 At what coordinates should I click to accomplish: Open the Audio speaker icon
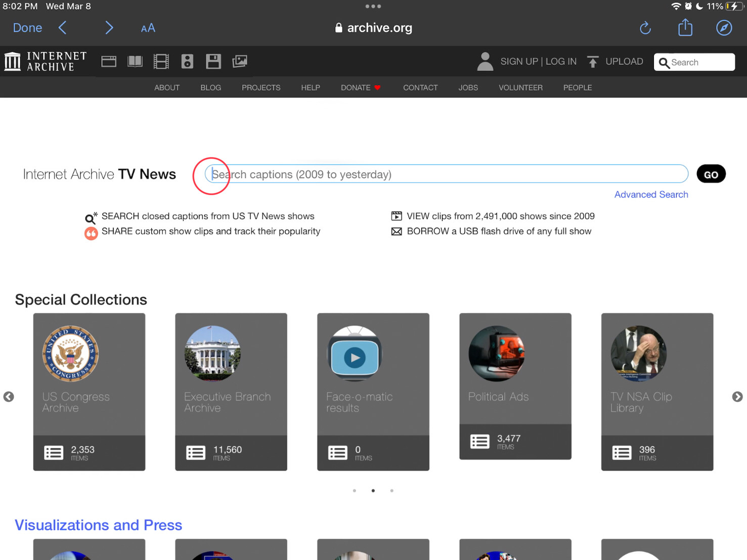pyautogui.click(x=187, y=62)
